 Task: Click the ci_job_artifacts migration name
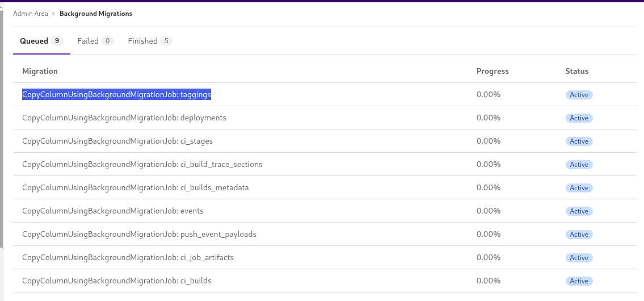tap(128, 257)
